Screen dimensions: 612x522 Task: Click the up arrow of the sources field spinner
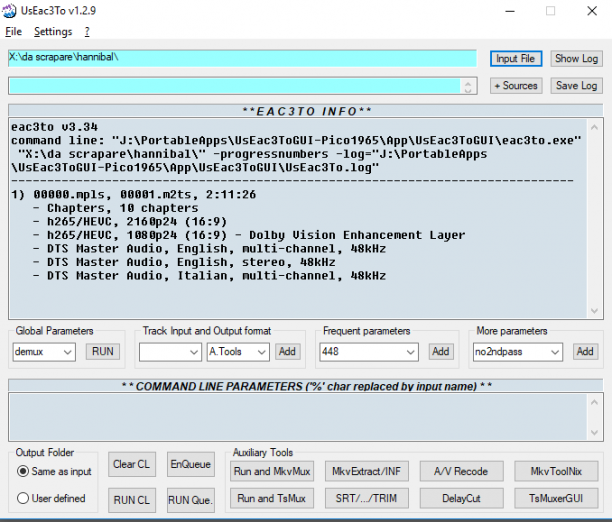pos(468,82)
